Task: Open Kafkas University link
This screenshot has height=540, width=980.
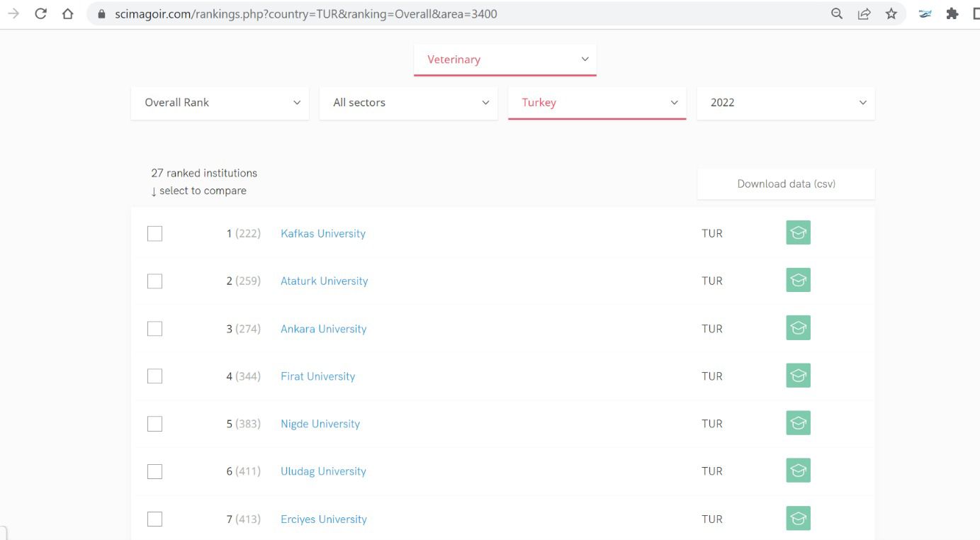Action: [323, 233]
